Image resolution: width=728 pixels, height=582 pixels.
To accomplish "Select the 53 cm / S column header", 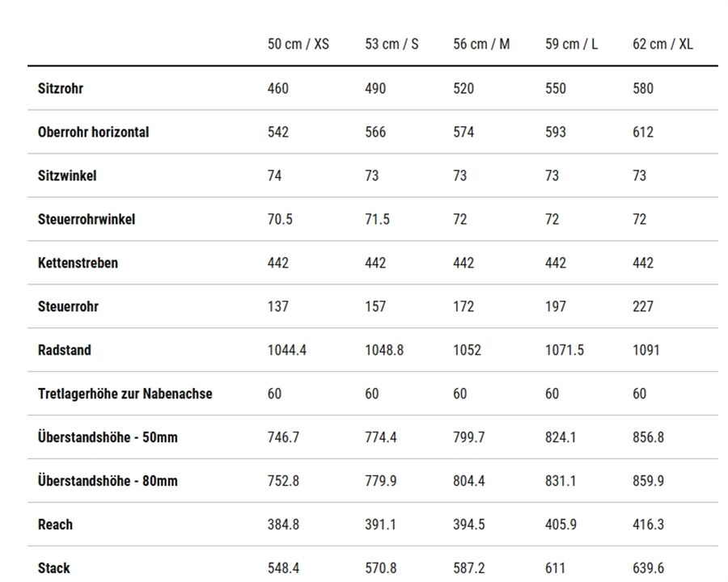I will (x=392, y=44).
